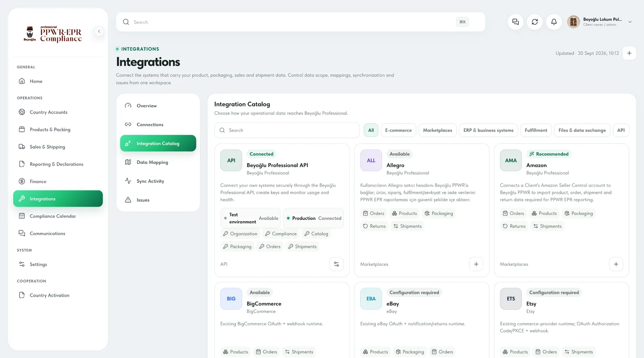Open Reporting & Declarations section

click(58, 164)
